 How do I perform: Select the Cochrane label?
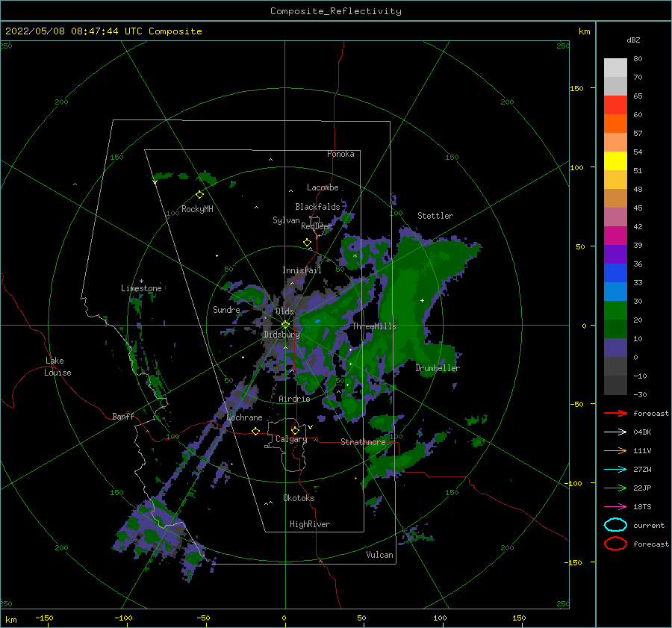pos(244,417)
